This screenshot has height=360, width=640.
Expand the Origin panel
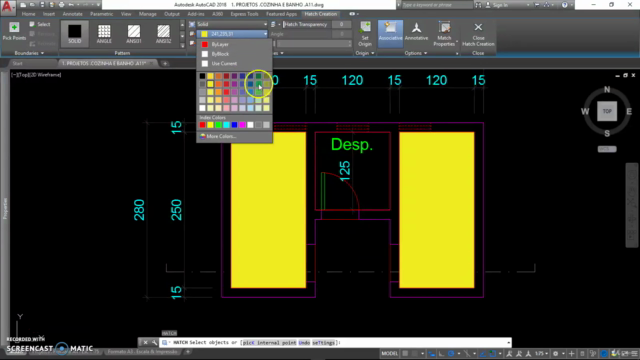[365, 53]
